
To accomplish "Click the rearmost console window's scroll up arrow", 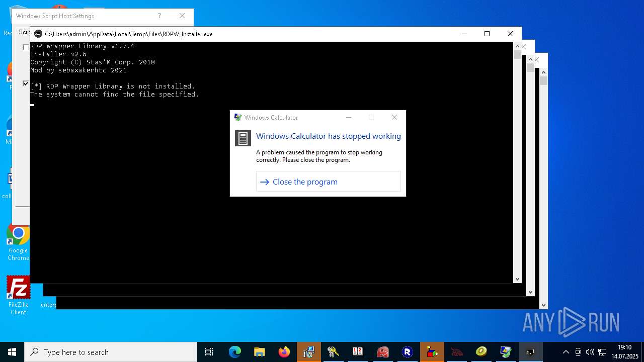I will click(x=543, y=72).
